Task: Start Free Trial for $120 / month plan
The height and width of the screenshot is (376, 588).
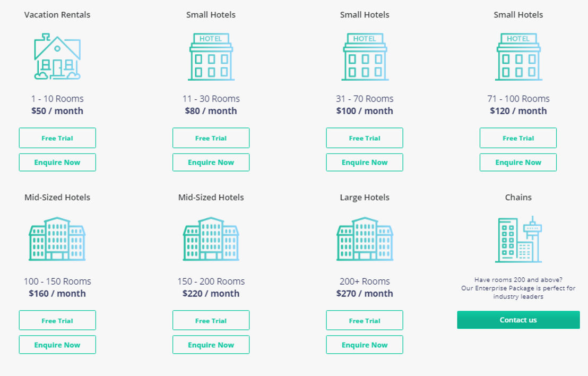Action: [x=518, y=138]
